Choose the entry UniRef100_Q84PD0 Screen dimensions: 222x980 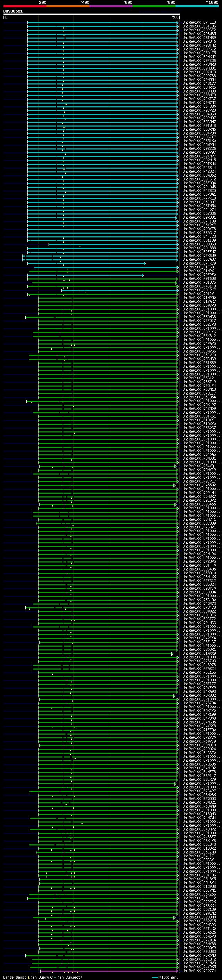tap(199, 133)
